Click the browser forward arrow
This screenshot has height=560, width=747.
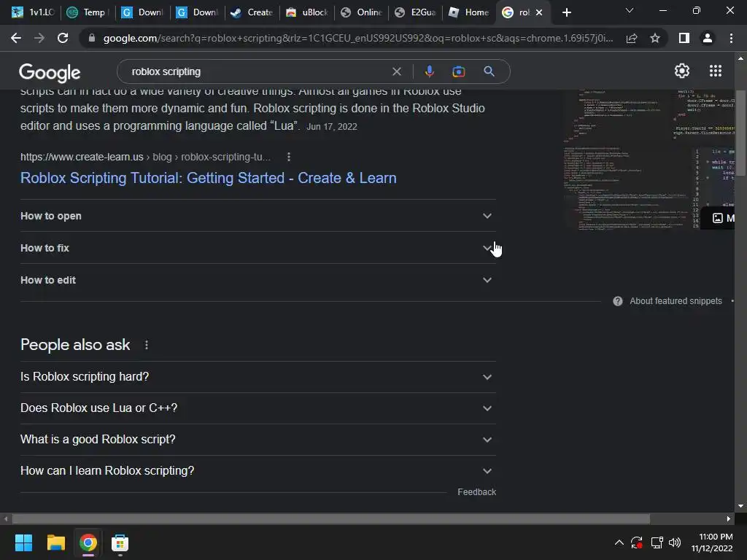click(x=39, y=38)
